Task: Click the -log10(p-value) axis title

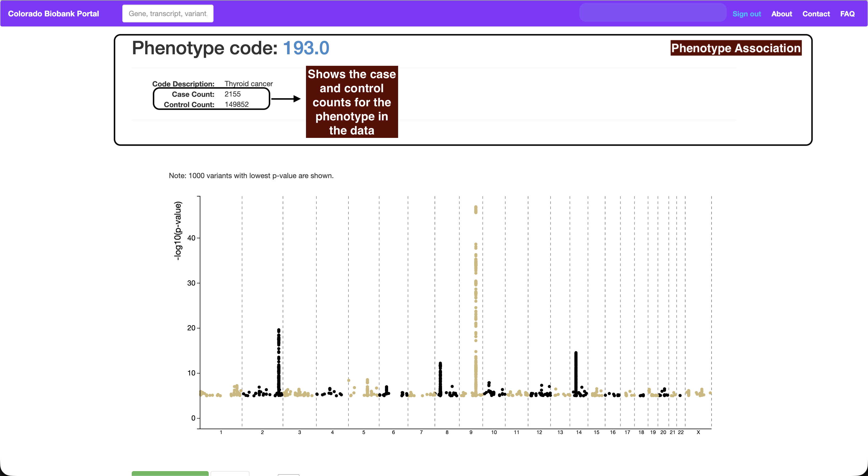Action: pyautogui.click(x=178, y=231)
